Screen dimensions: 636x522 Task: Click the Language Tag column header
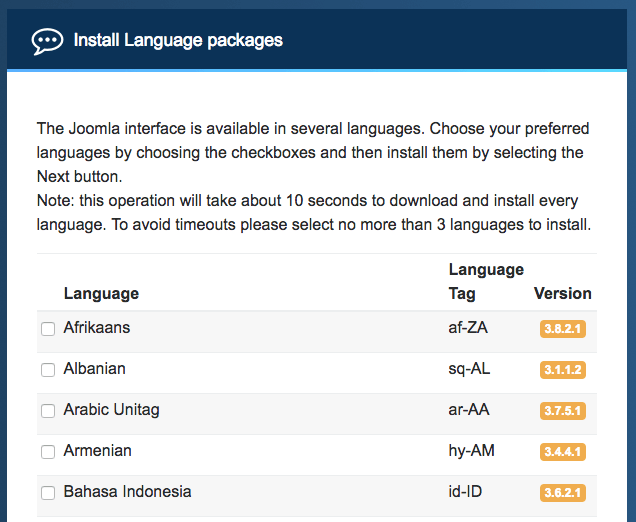[486, 281]
